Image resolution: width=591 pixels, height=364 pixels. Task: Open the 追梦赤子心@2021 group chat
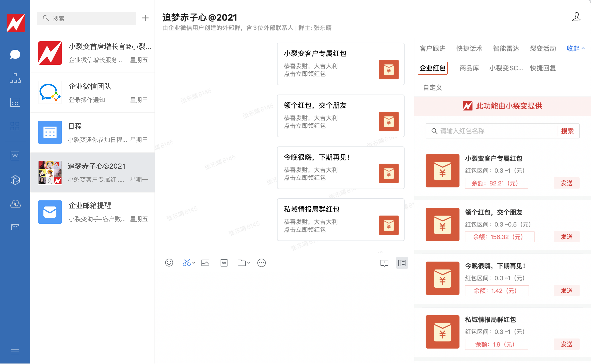pos(92,172)
